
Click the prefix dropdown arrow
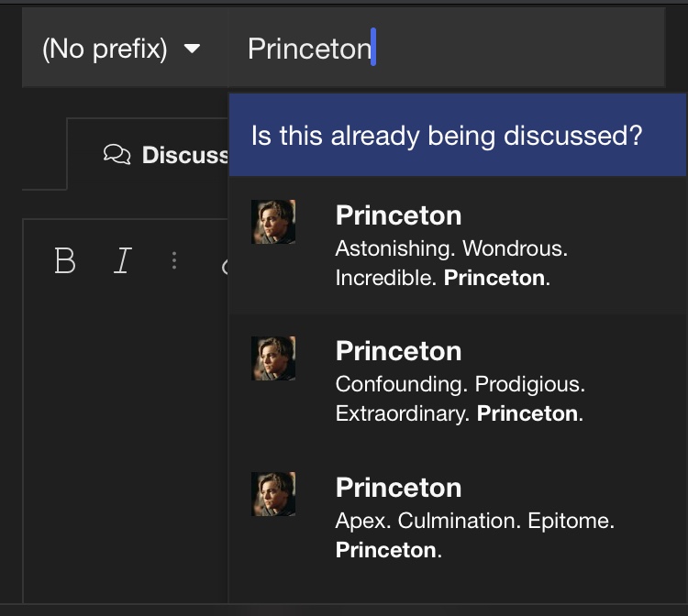pos(193,48)
